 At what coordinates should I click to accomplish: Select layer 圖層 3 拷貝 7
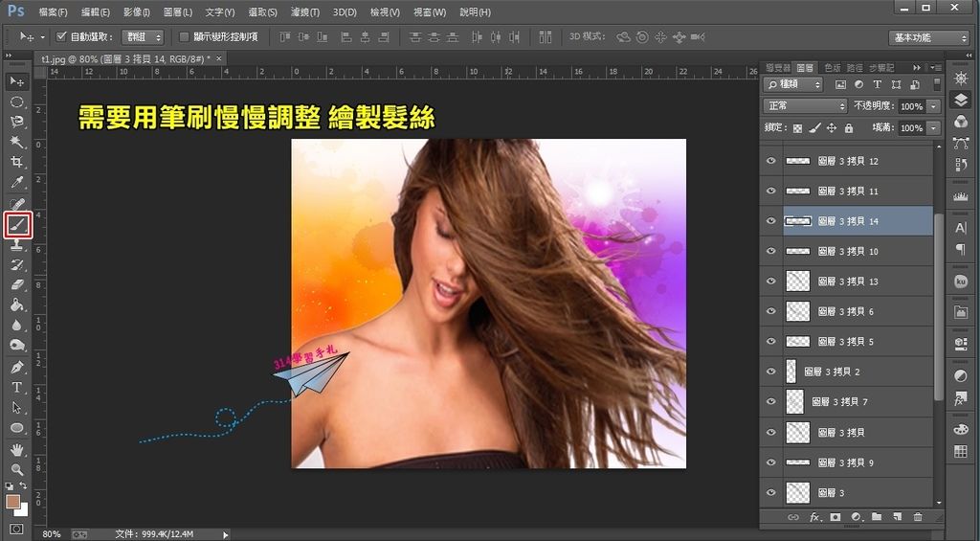tap(857, 401)
